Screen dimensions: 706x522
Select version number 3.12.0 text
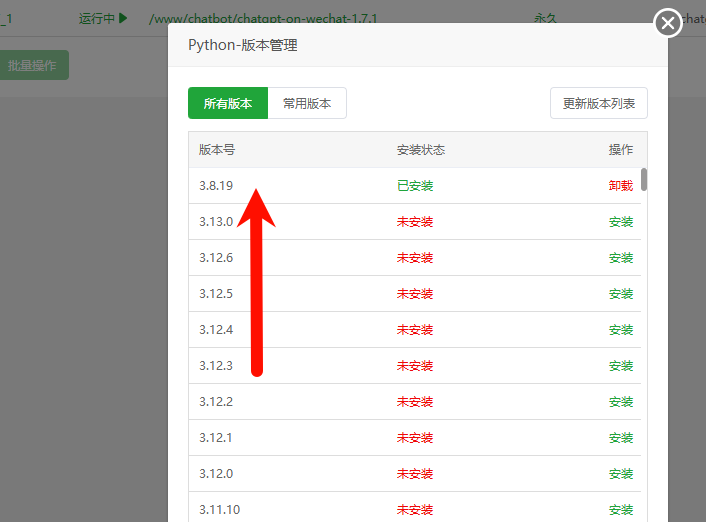[216, 474]
